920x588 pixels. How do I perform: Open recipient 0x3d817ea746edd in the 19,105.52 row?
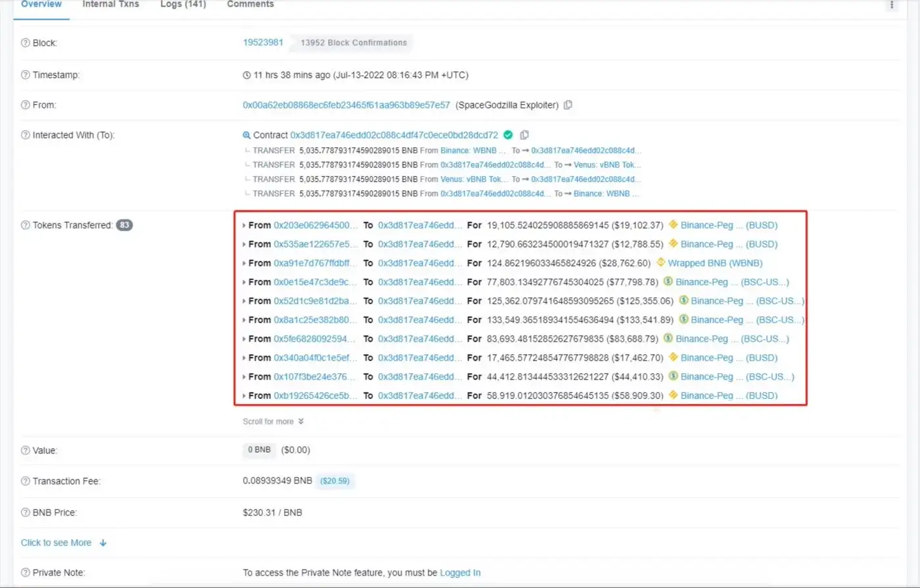pos(420,225)
